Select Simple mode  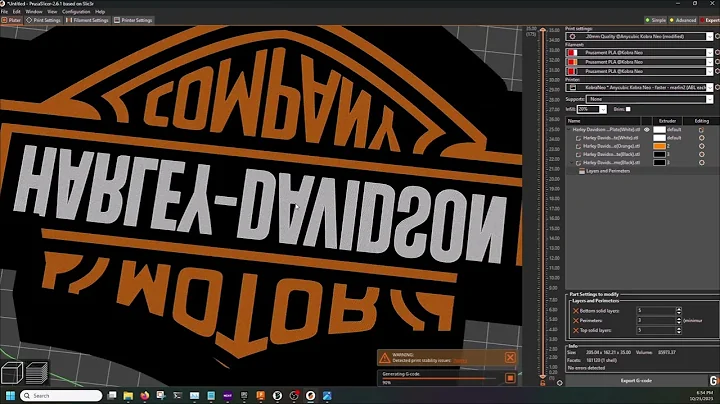pyautogui.click(x=655, y=20)
